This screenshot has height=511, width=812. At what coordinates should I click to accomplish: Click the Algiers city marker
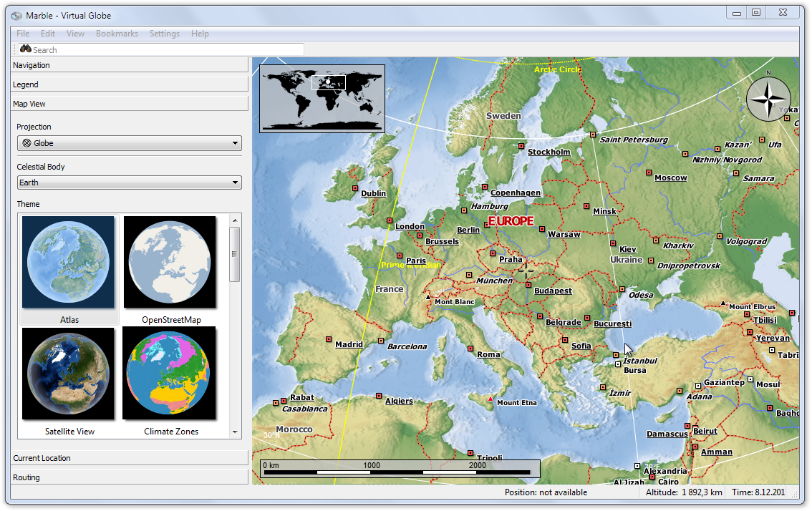click(379, 396)
